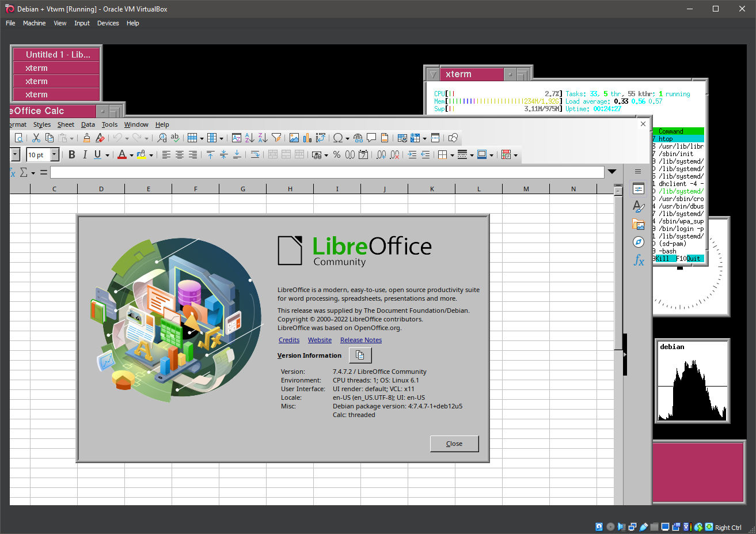
Task: Click the Format as Percent icon
Action: coord(336,154)
